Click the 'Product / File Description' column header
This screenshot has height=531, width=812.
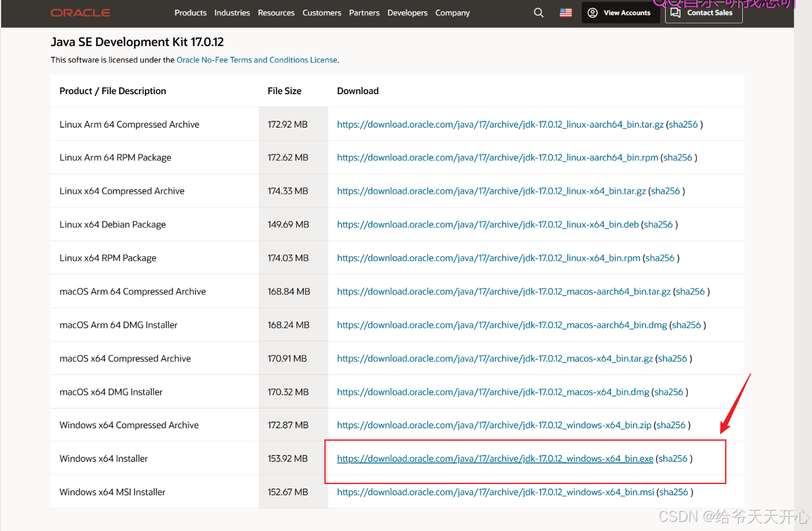pyautogui.click(x=113, y=91)
